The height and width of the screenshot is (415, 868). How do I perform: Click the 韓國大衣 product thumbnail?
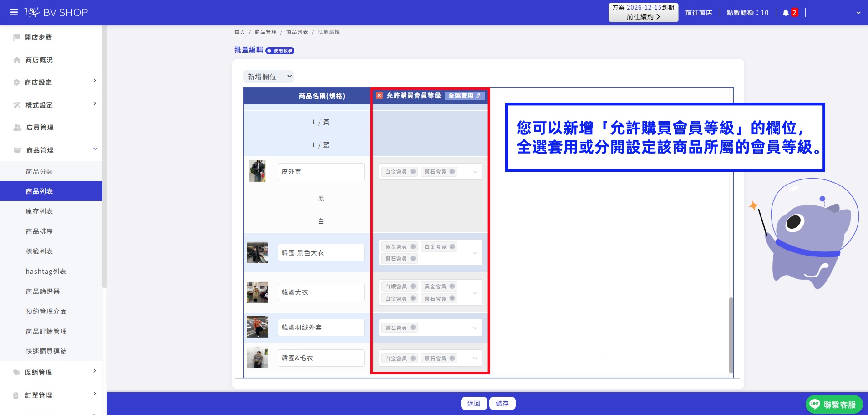[x=257, y=292]
